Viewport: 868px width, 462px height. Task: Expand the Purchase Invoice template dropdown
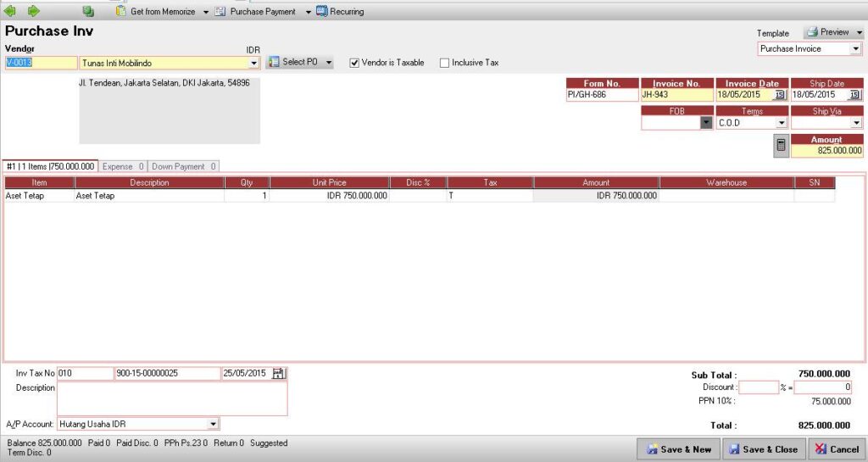tap(855, 49)
